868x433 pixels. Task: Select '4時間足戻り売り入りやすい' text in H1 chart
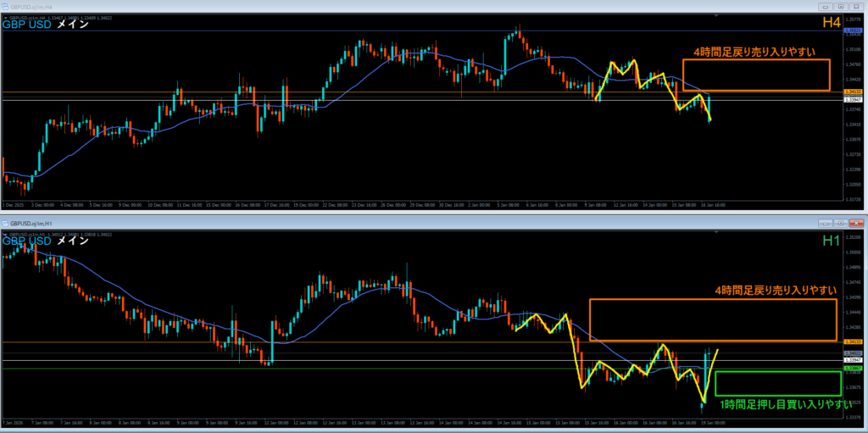[776, 290]
